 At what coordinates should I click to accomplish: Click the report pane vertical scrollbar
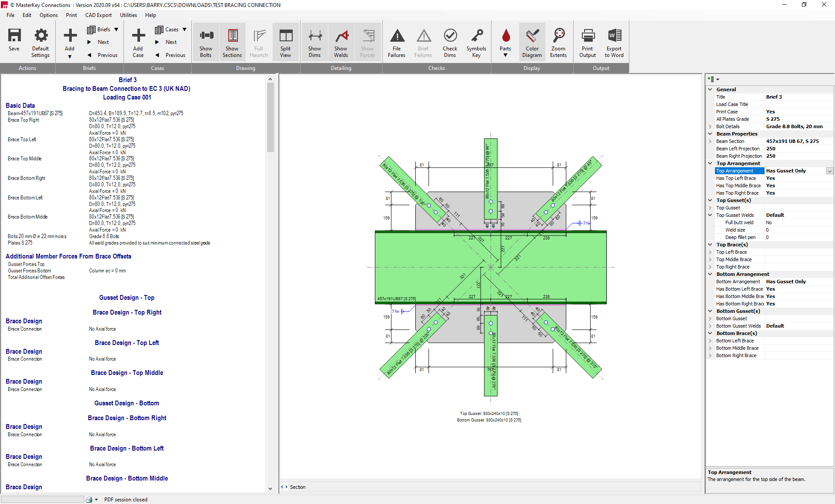point(270,117)
